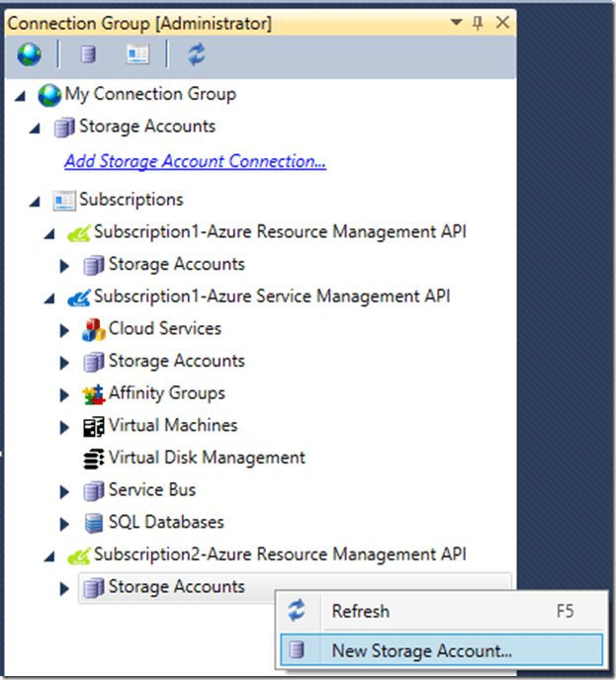Viewport: 616px width, 680px height.
Task: Click the My Connection Group globe icon
Action: [x=49, y=96]
